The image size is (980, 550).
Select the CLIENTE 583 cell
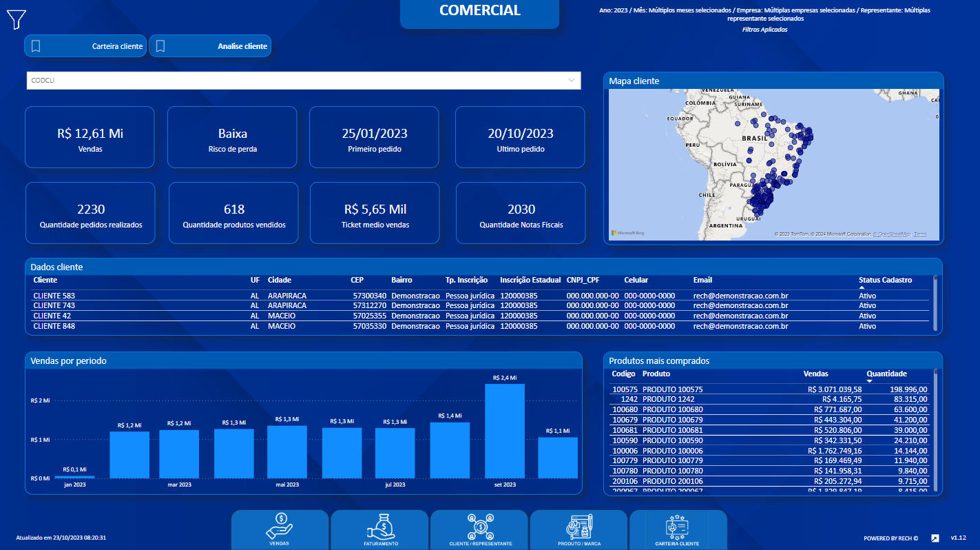pos(54,296)
